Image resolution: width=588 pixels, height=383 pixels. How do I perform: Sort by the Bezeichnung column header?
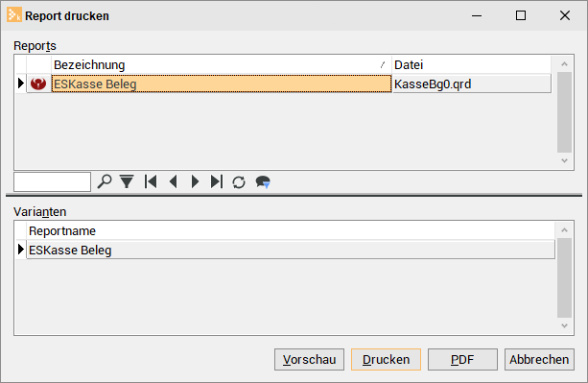click(222, 65)
